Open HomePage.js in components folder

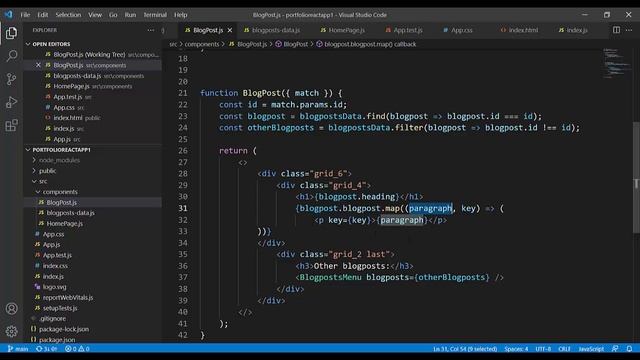(x=92, y=223)
